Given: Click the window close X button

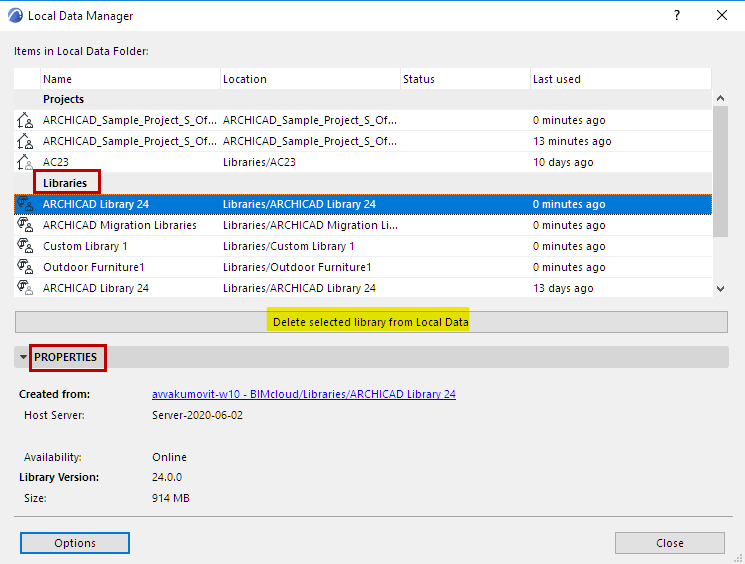Looking at the screenshot, I should (x=722, y=15).
